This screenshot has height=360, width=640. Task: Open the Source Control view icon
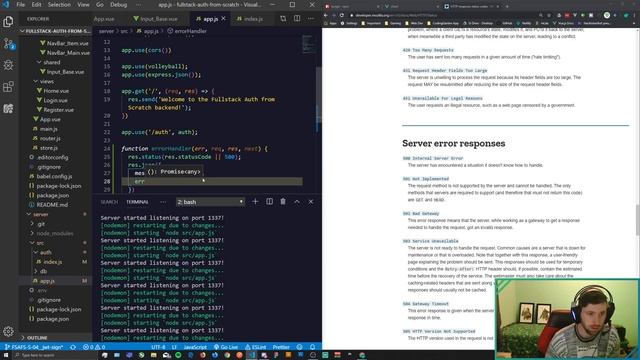pyautogui.click(x=8, y=43)
